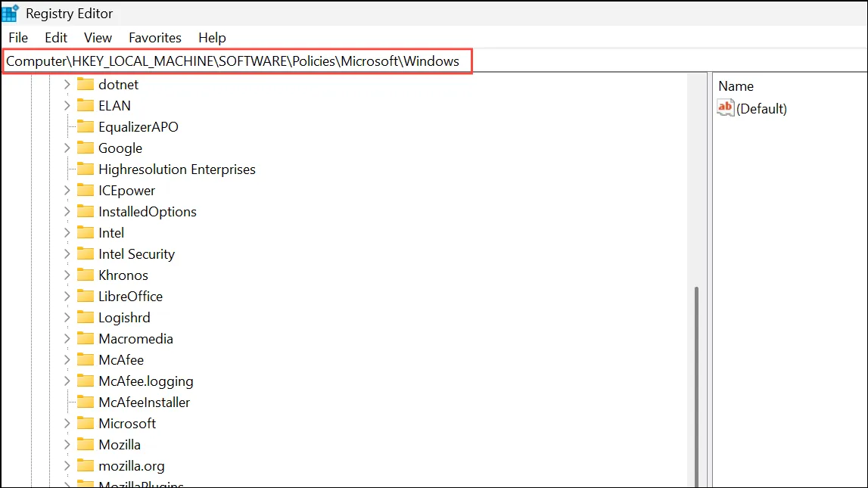Image resolution: width=868 pixels, height=488 pixels.
Task: Select the EqualizerAPO key label
Action: tap(138, 126)
